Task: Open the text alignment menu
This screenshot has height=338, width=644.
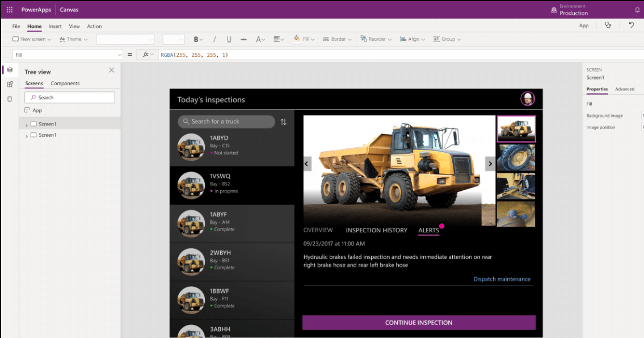Action: [x=279, y=39]
